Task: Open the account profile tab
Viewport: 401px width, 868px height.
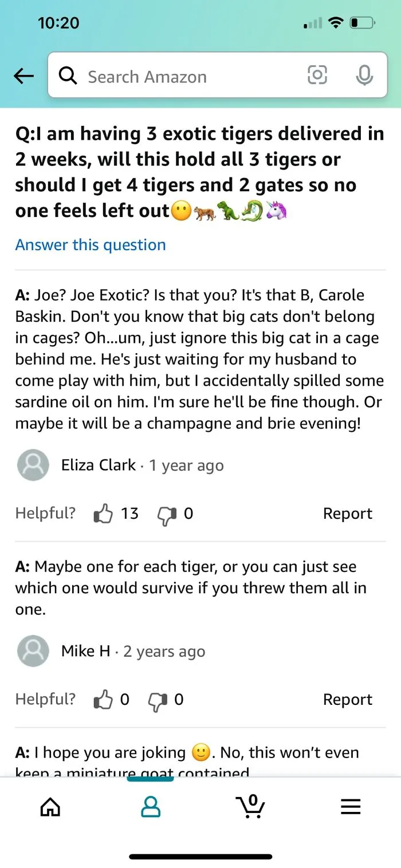Action: tap(151, 807)
